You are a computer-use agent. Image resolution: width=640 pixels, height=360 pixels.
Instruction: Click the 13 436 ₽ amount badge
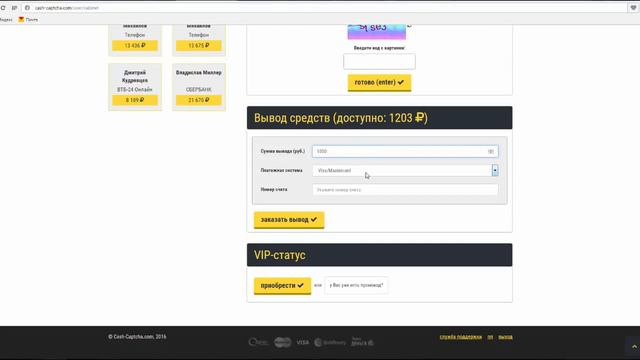[x=135, y=45]
